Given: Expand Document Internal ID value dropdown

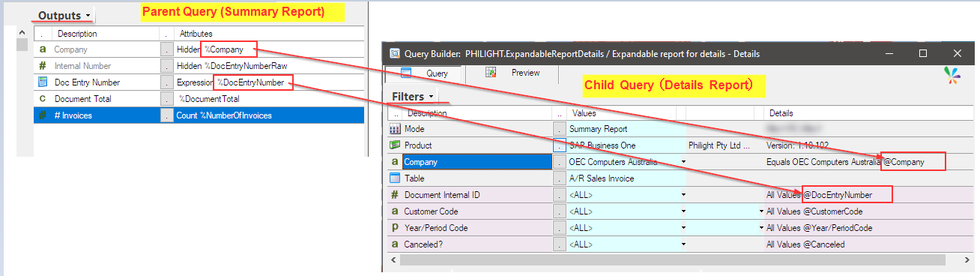Looking at the screenshot, I should click(x=683, y=195).
